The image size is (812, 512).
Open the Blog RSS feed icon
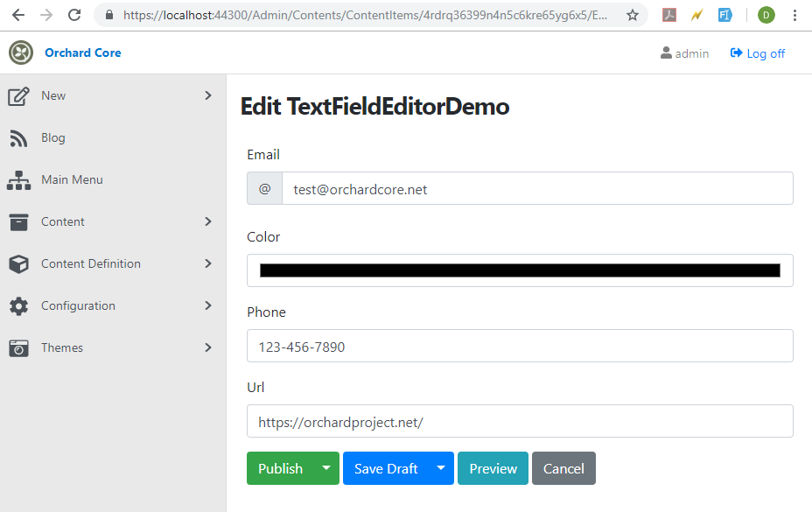click(18, 138)
